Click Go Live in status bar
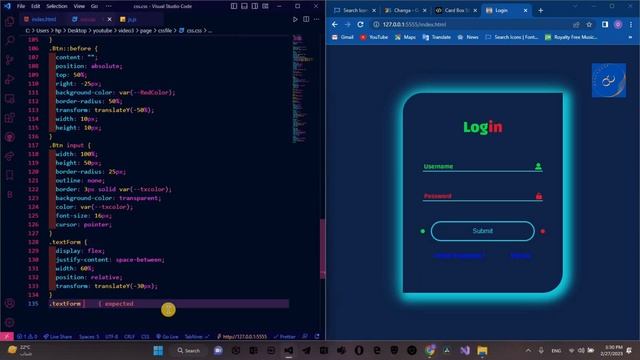Screen dimensions: 640x360 pyautogui.click(x=167, y=336)
